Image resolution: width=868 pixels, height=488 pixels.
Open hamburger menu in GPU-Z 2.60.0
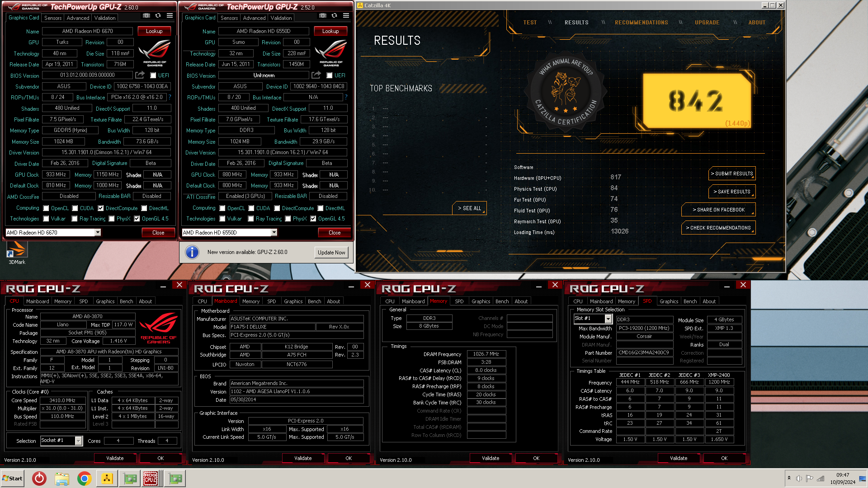click(170, 16)
